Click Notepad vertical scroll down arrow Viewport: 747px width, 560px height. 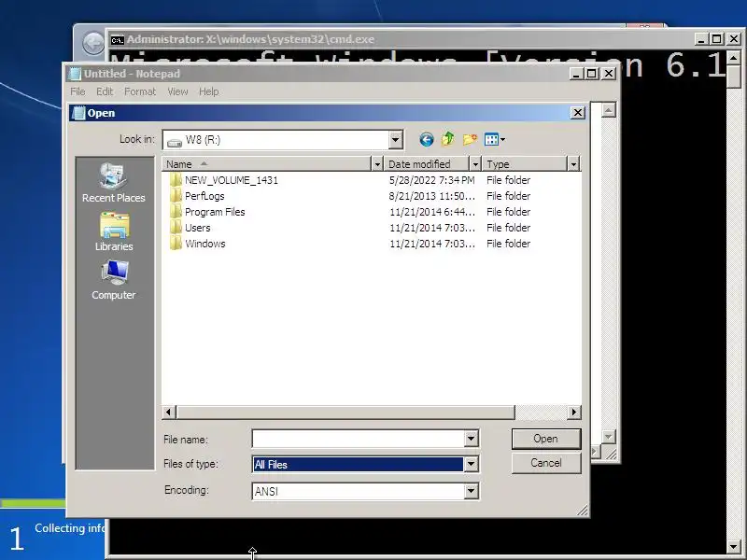point(608,437)
